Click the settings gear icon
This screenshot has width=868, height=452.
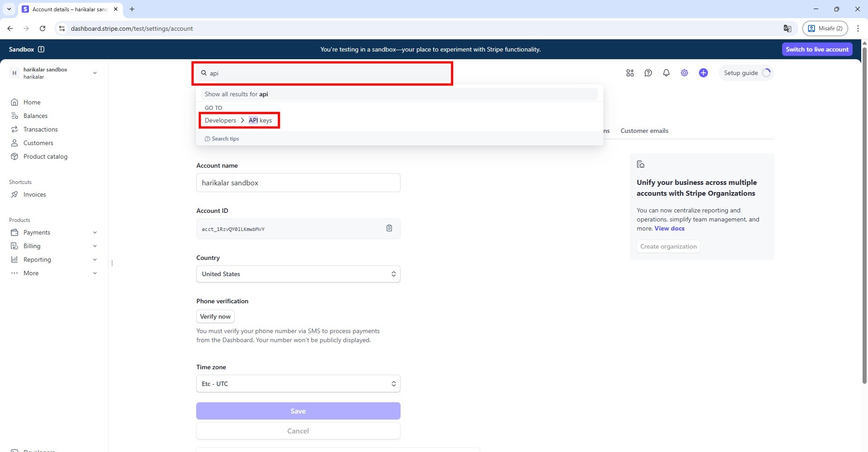tap(684, 73)
